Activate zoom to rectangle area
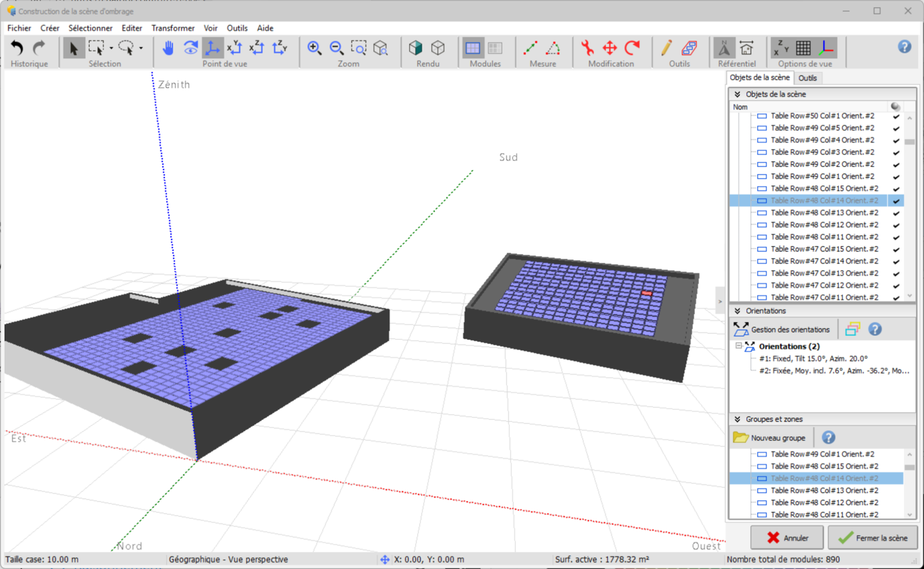924x569 pixels. click(x=358, y=48)
